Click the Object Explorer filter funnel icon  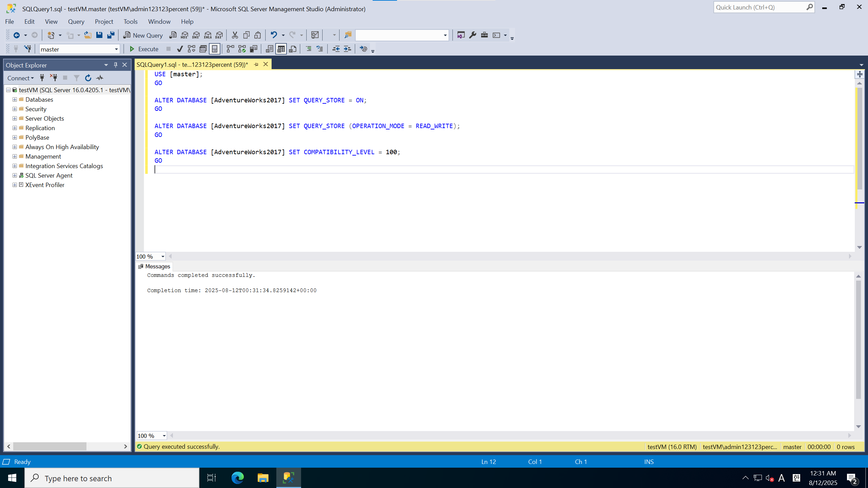coord(77,78)
